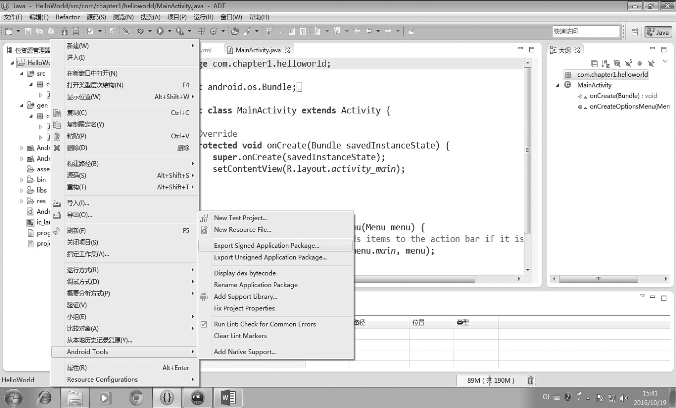This screenshot has width=676, height=408.
Task: Click the New toolbar icon
Action: pyautogui.click(x=9, y=31)
